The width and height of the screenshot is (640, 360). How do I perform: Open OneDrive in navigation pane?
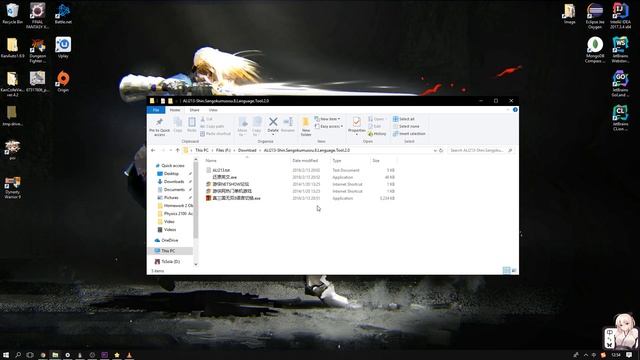pos(169,240)
